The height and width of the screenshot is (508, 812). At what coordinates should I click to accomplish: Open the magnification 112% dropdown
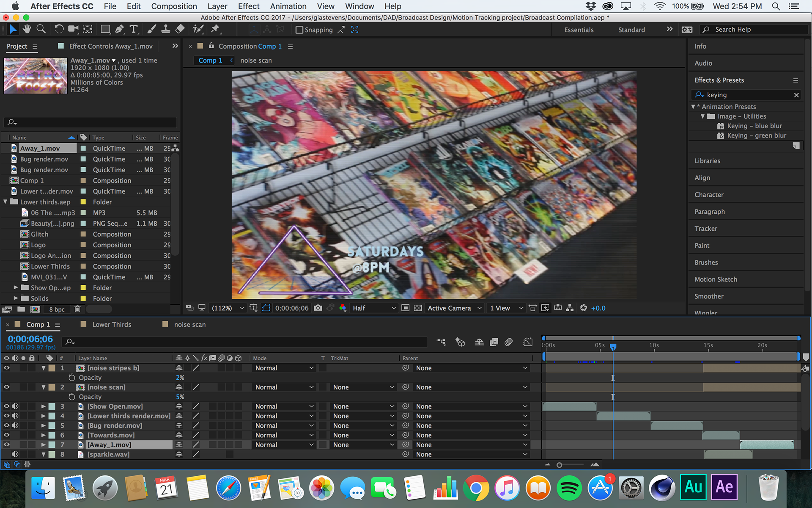[x=228, y=308]
